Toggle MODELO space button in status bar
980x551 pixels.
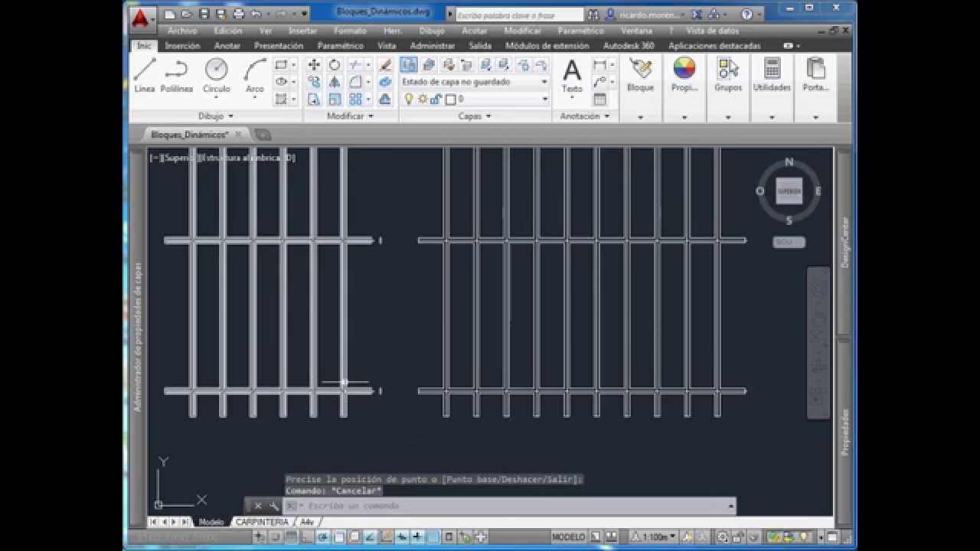tap(569, 537)
